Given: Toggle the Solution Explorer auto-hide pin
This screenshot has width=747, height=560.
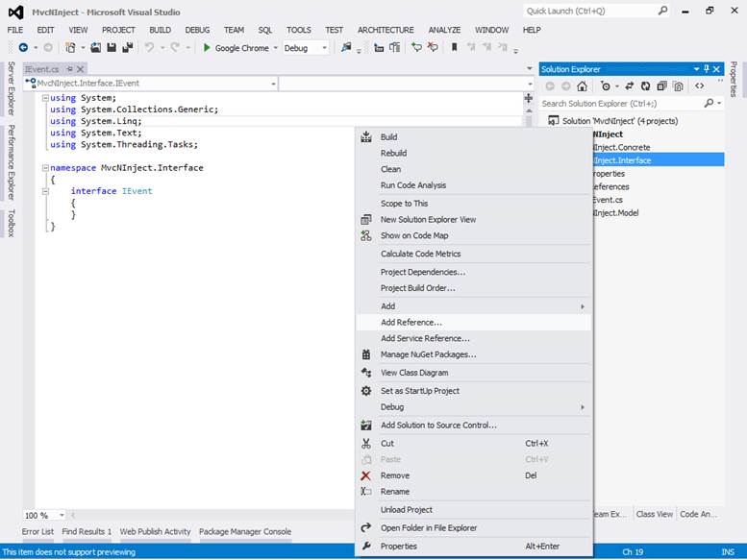Looking at the screenshot, I should click(707, 69).
